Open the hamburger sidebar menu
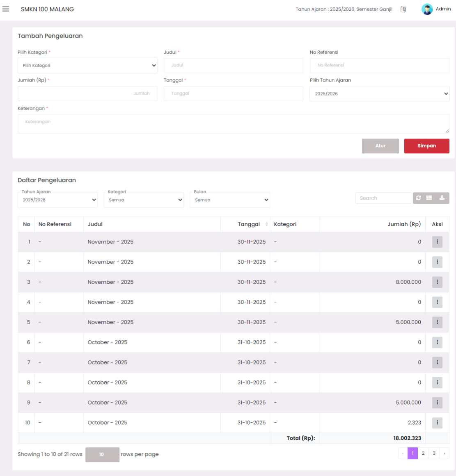456x476 pixels. 6,9
